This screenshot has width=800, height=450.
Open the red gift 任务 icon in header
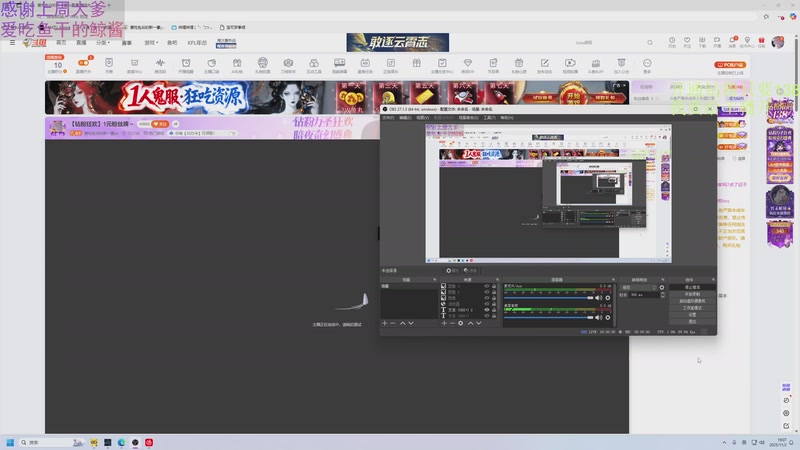(x=762, y=41)
